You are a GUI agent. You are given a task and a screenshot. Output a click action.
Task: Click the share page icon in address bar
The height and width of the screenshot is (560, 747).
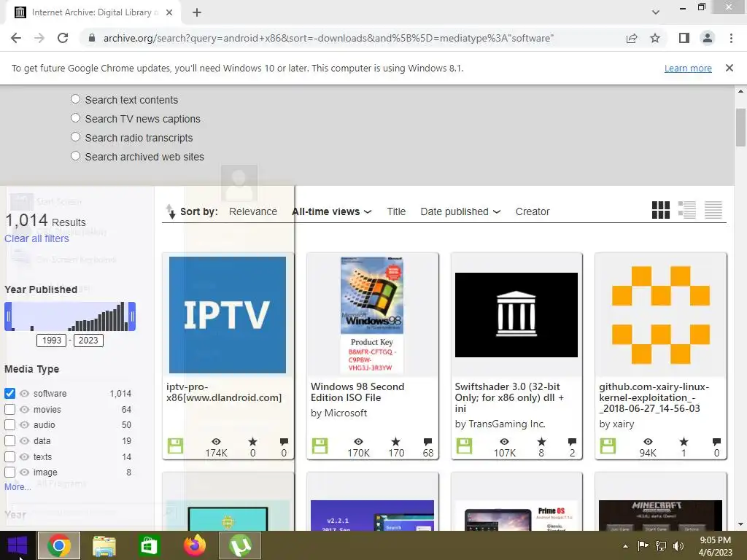click(x=632, y=38)
